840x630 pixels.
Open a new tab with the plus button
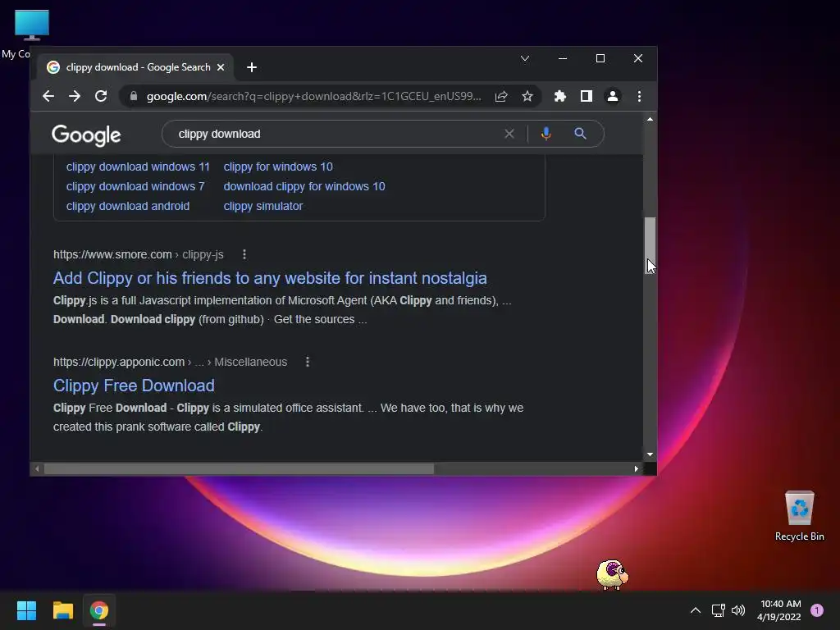(251, 67)
